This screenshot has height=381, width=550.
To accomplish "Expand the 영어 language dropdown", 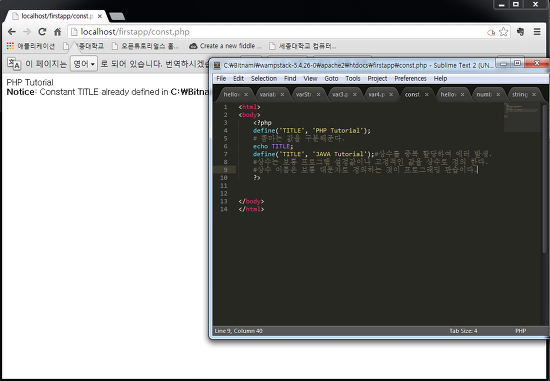I will point(84,64).
